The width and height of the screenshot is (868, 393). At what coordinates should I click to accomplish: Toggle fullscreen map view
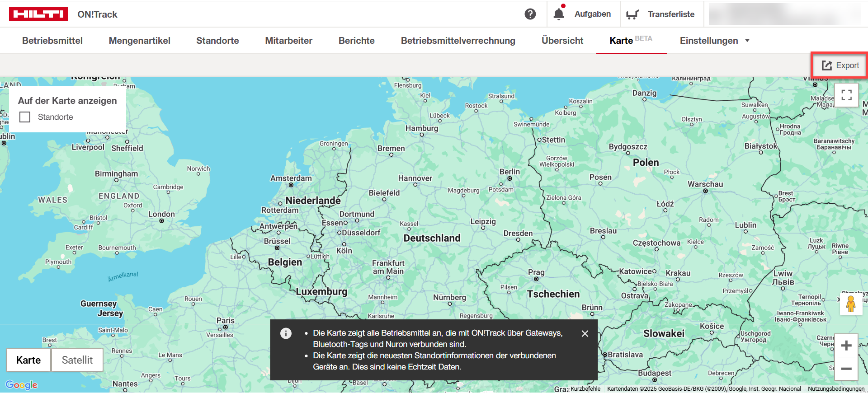(846, 95)
